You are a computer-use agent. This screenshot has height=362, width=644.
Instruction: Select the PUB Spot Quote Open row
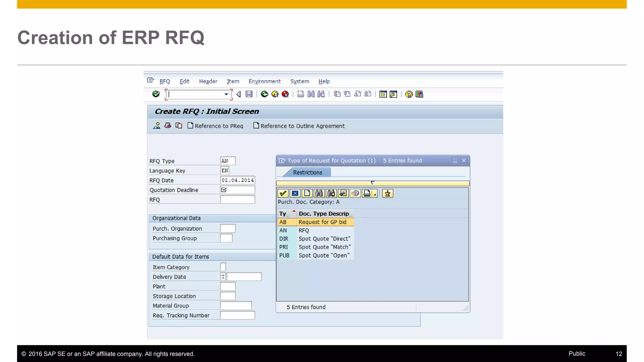coord(316,255)
